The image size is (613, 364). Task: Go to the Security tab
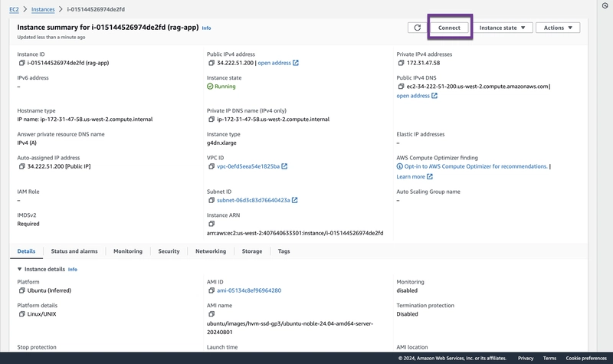pos(169,251)
